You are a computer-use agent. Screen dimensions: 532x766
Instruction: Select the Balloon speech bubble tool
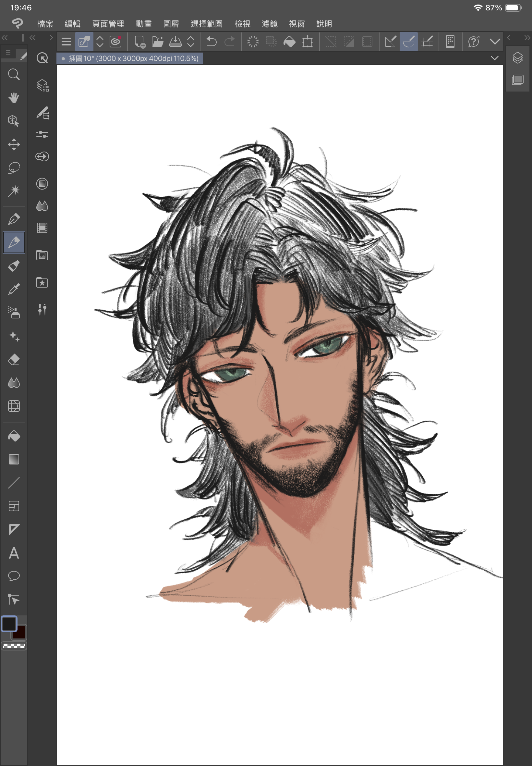click(14, 576)
